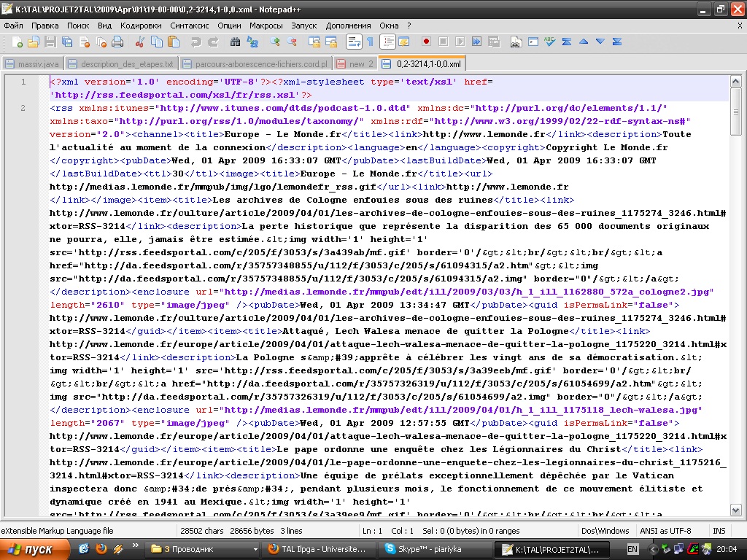Click the vertical scrollbar thumb
747x560 pixels.
pos(735,112)
